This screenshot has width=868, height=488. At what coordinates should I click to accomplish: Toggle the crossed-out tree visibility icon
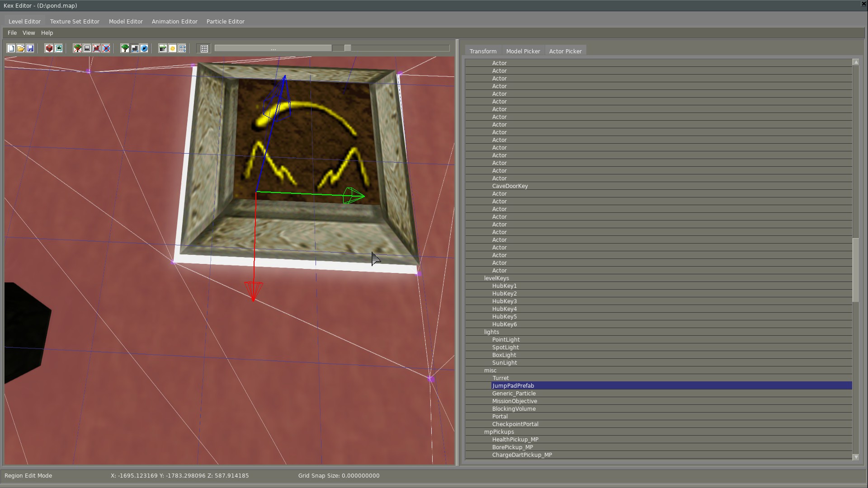(x=77, y=48)
